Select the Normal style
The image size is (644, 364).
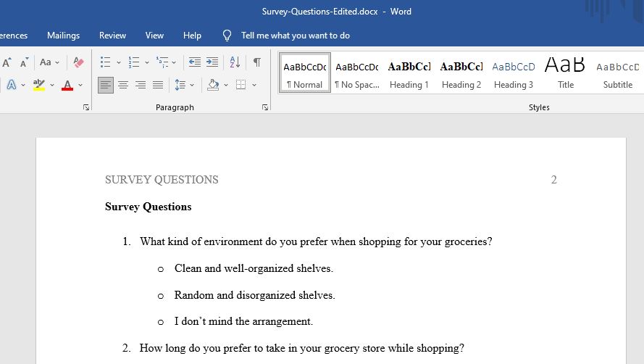[x=305, y=73]
